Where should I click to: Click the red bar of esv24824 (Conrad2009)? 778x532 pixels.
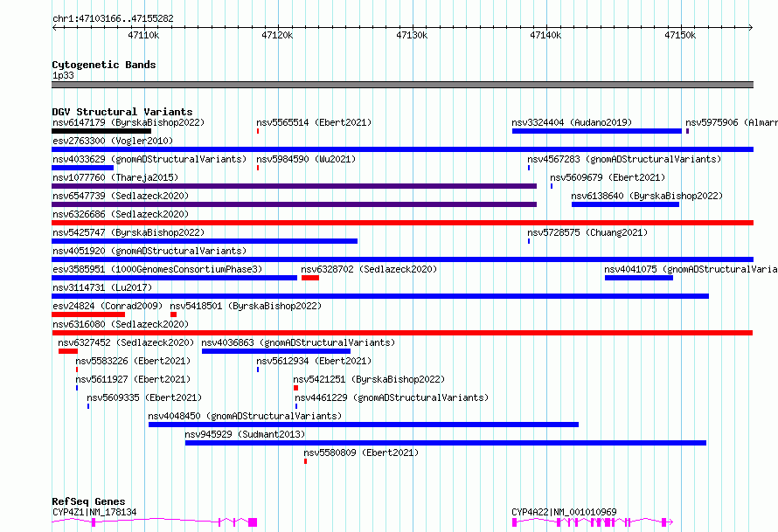(88, 314)
